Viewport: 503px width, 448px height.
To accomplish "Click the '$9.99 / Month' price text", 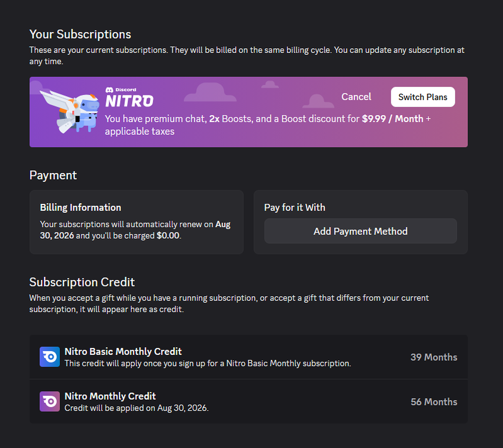I will point(393,119).
